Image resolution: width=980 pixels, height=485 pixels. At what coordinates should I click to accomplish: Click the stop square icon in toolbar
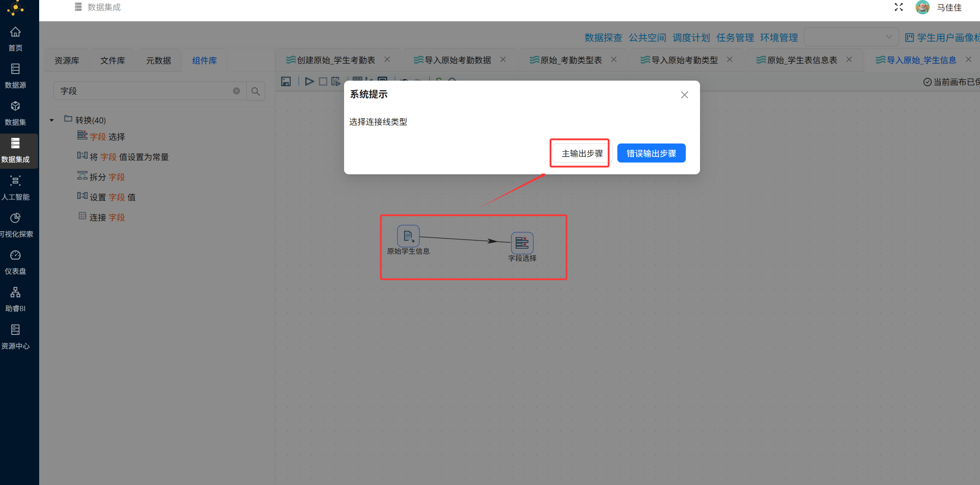pos(323,81)
